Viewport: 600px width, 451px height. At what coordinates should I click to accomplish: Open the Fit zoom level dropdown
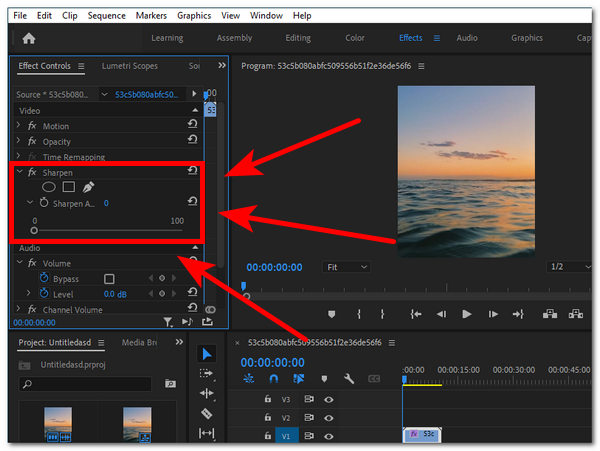pos(346,267)
